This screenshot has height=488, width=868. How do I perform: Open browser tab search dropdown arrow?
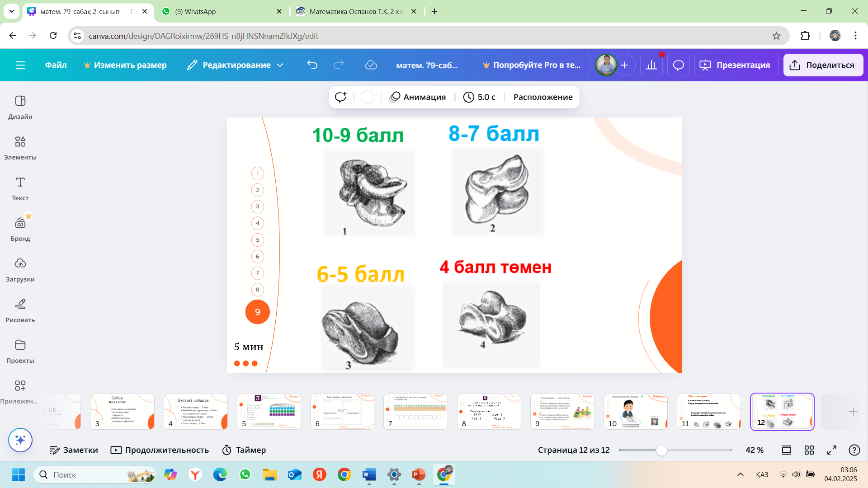pos(11,11)
